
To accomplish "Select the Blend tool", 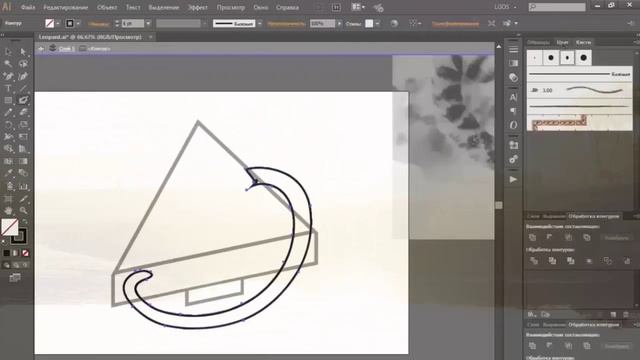I will coord(23,173).
